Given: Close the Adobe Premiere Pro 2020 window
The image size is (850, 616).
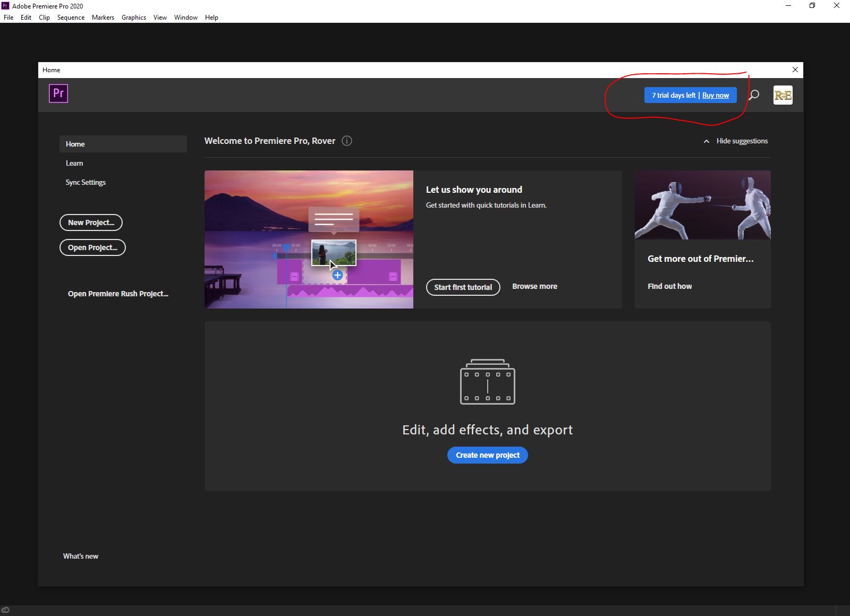Looking at the screenshot, I should click(837, 6).
